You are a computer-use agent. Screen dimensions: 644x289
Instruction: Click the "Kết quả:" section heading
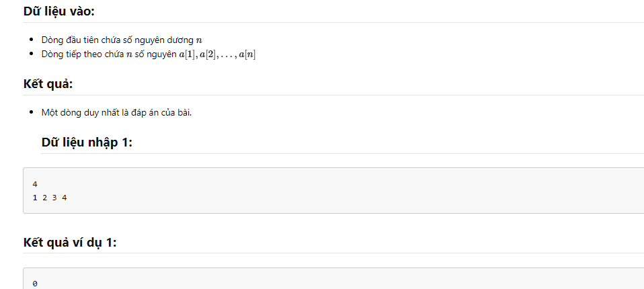pyautogui.click(x=48, y=84)
